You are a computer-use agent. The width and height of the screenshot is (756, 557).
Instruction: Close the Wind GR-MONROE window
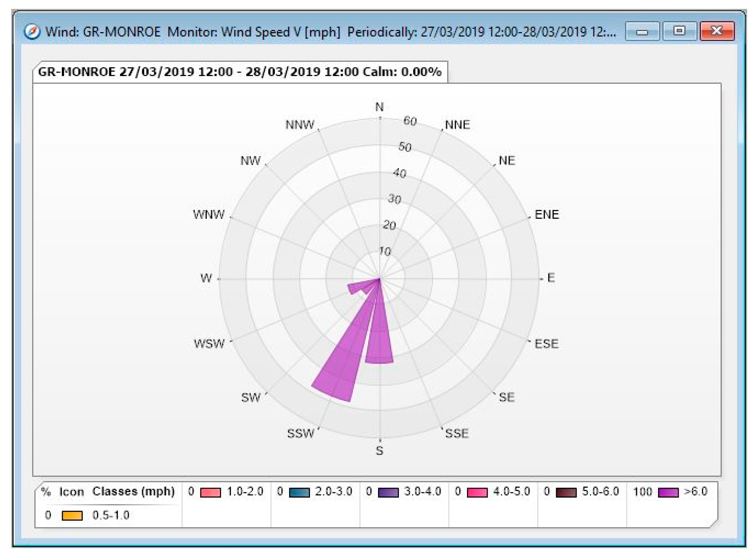click(717, 31)
